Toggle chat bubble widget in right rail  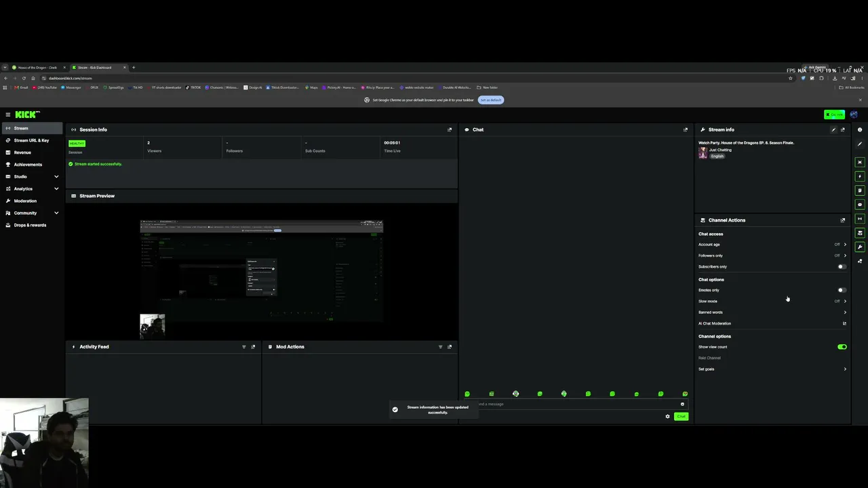pos(860,205)
